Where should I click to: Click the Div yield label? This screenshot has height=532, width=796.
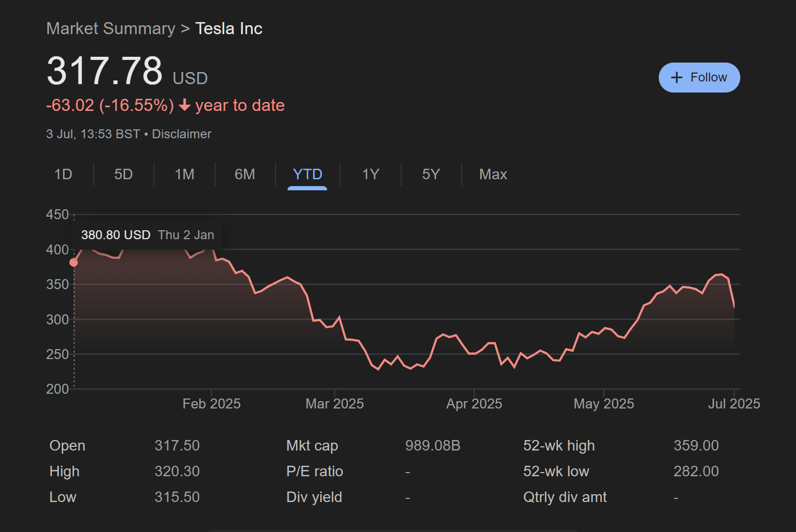click(x=314, y=497)
